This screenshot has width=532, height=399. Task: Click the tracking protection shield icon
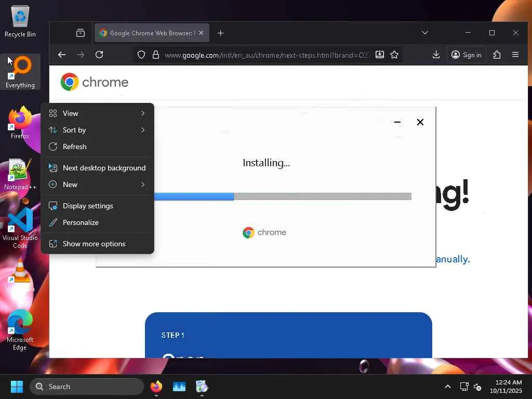coord(141,55)
